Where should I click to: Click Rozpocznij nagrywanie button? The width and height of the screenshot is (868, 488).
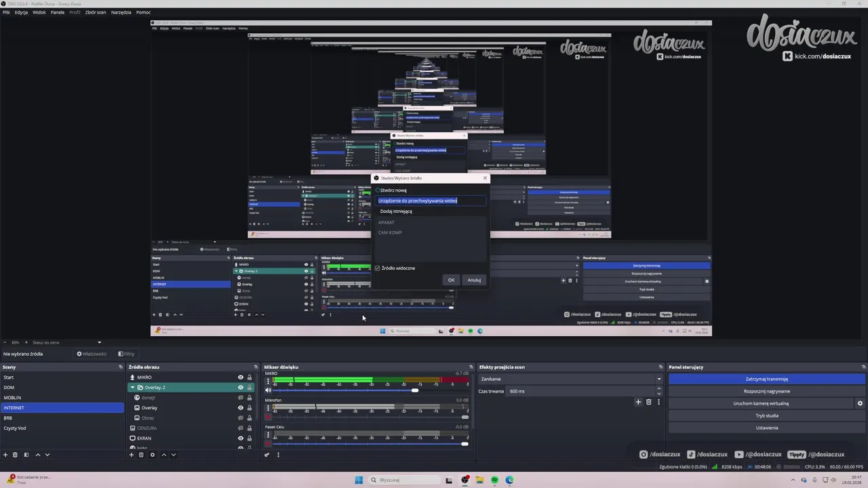[767, 391]
